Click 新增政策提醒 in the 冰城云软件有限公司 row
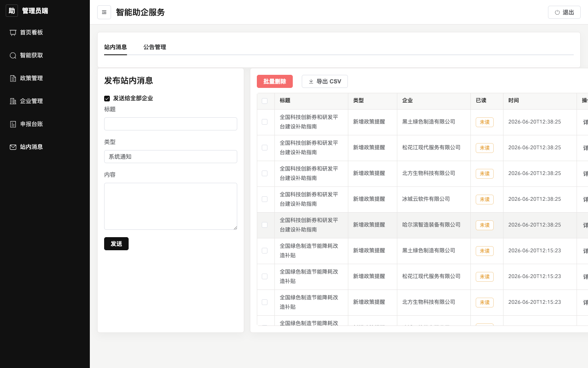This screenshot has height=368, width=588. tap(369, 199)
